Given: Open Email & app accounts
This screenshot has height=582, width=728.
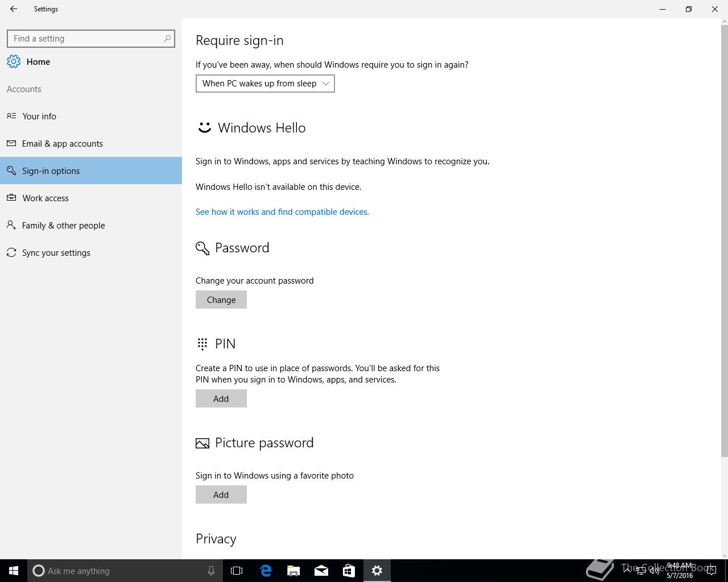Looking at the screenshot, I should point(91,143).
